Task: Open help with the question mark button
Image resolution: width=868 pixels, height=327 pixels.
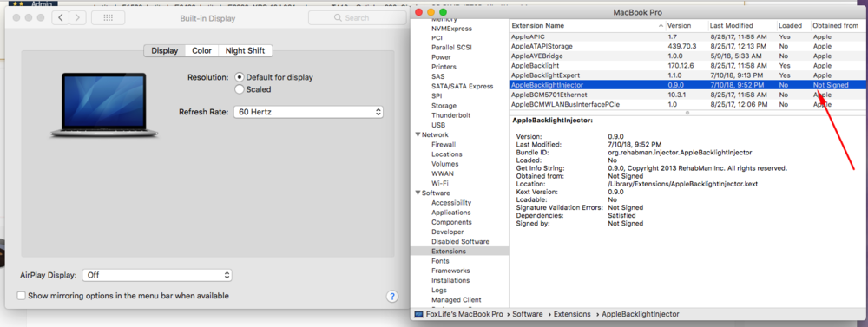Action: tap(392, 296)
